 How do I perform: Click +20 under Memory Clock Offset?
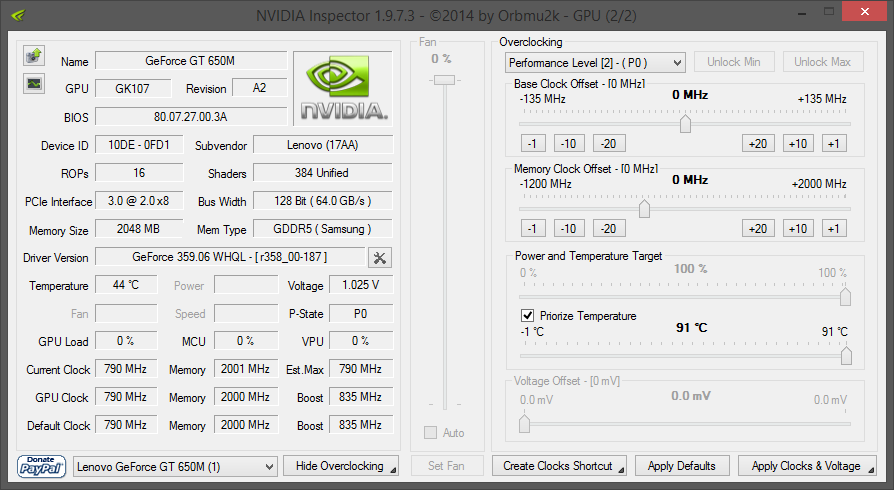tap(758, 229)
